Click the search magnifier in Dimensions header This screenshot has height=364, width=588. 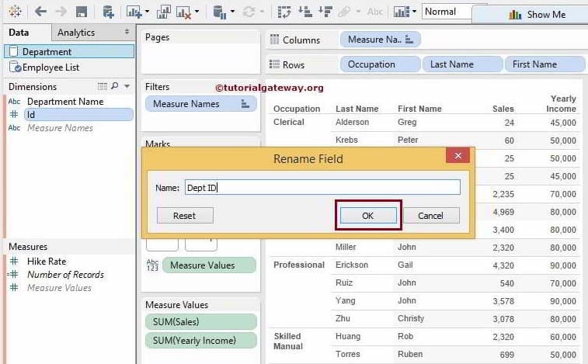click(115, 86)
